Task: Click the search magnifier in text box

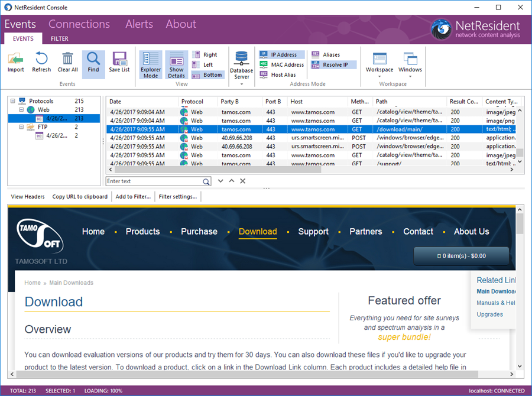Action: 206,181
